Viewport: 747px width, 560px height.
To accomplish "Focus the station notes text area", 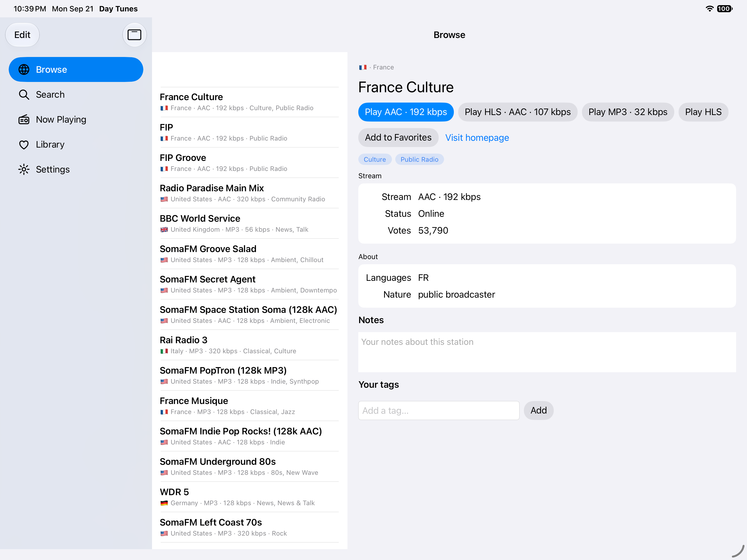I will (547, 352).
